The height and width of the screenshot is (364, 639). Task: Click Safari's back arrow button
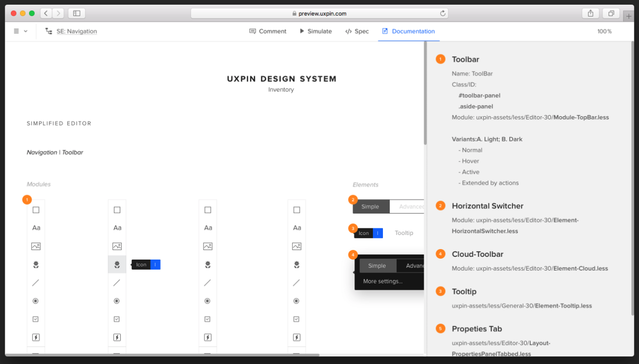pos(46,13)
